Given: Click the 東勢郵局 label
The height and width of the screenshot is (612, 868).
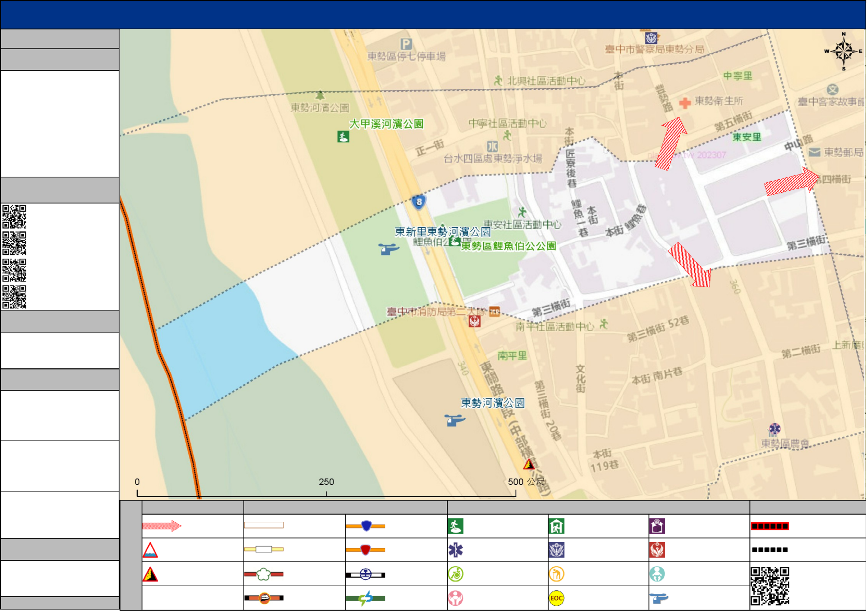Looking at the screenshot, I should pyautogui.click(x=844, y=153).
